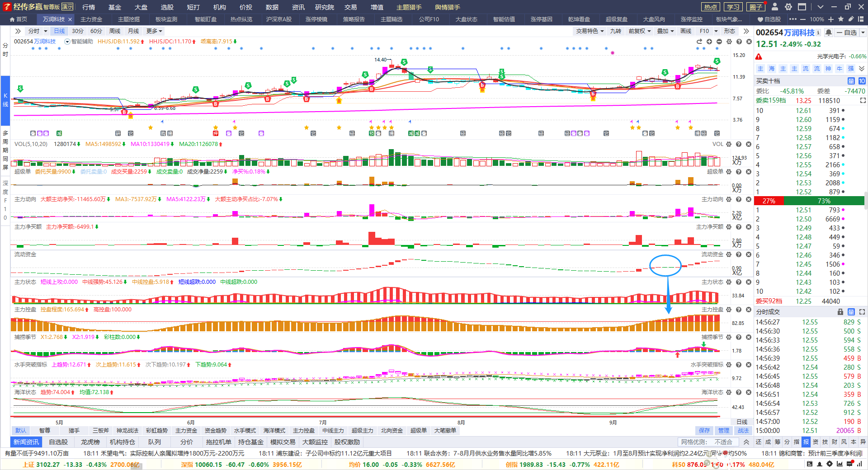Open the 研究院 menu
868x470 pixels.
coord(325,7)
